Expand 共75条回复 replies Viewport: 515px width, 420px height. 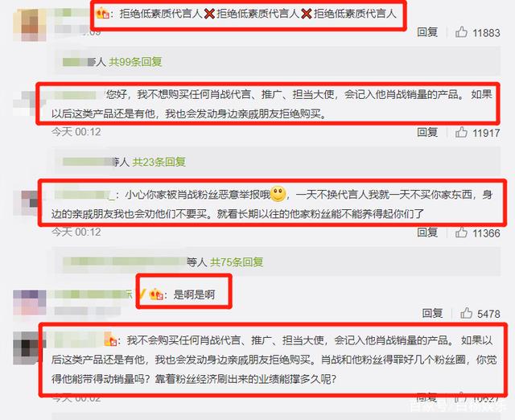[237, 261]
